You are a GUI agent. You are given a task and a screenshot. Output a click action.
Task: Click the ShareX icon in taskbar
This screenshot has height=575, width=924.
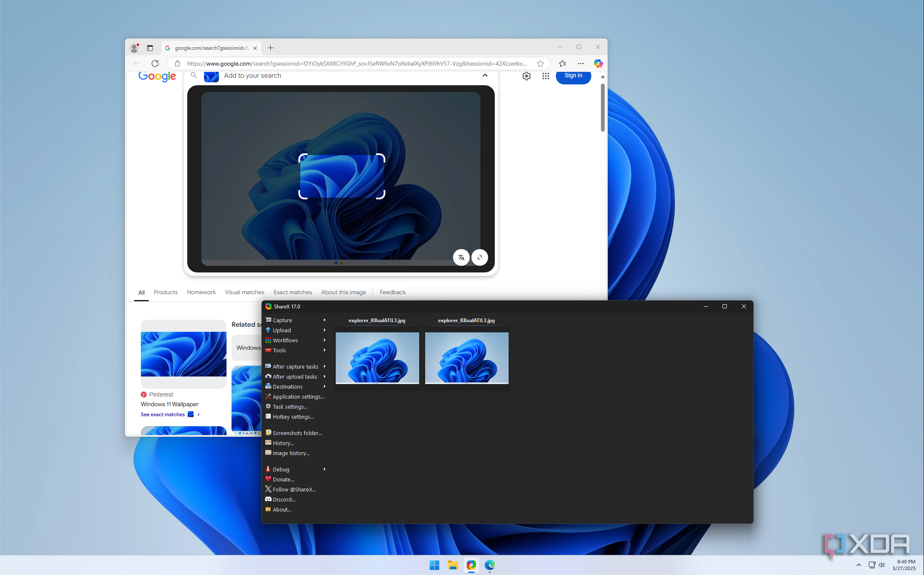click(x=471, y=565)
